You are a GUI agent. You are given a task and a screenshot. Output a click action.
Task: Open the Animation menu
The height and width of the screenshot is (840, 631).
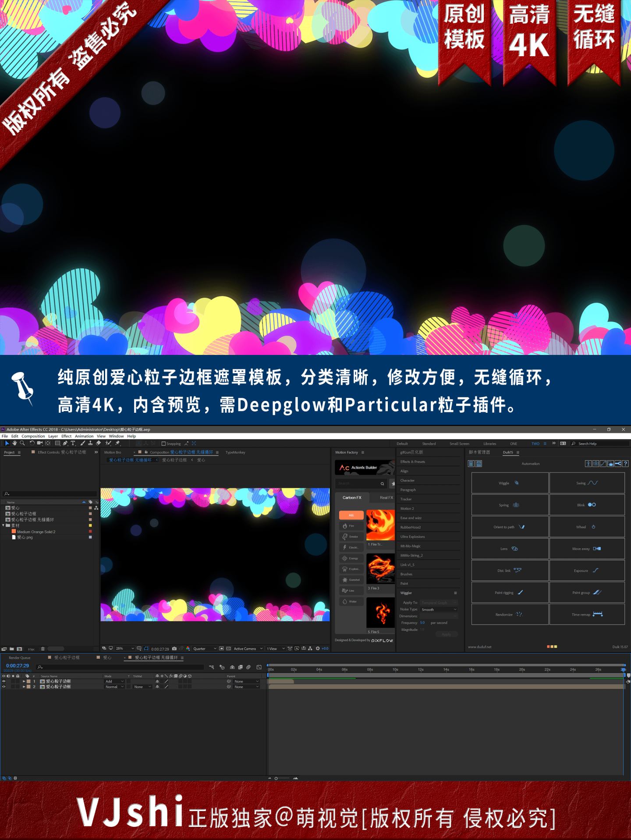click(84, 436)
